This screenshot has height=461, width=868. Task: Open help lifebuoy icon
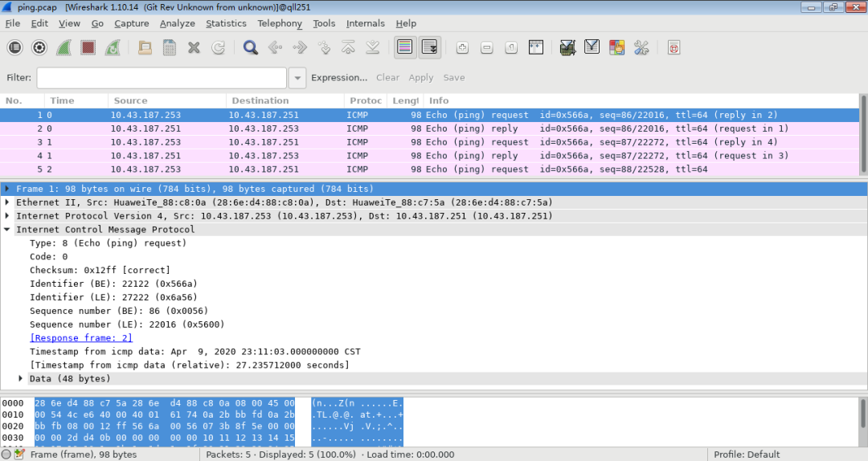pos(674,47)
